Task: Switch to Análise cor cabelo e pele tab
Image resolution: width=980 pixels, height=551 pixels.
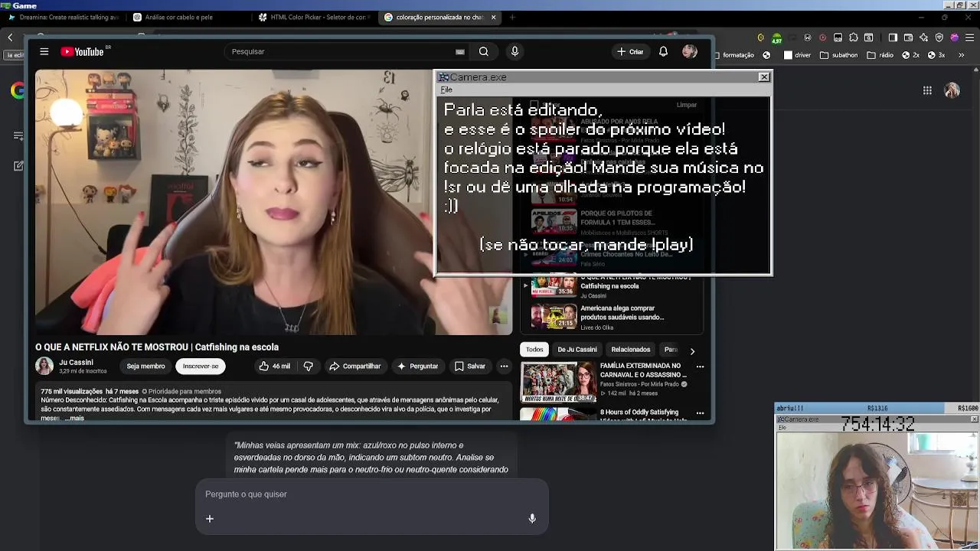Action: click(188, 17)
